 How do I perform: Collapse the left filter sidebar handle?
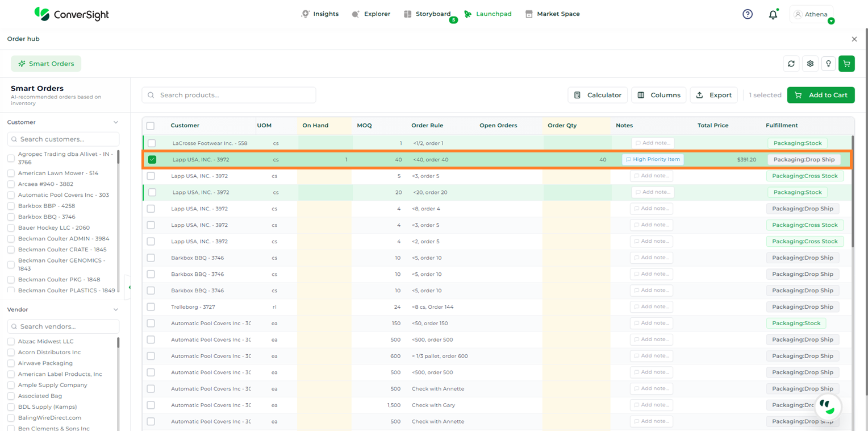(x=129, y=287)
